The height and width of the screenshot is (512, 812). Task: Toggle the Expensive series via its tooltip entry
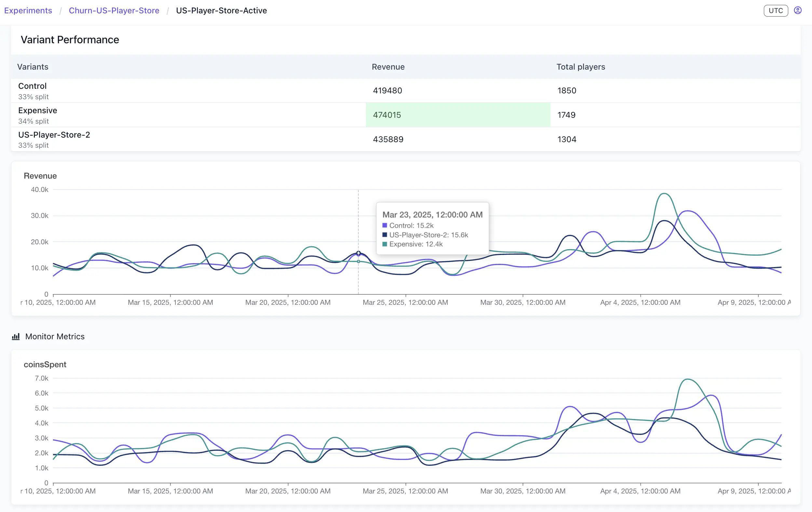[x=416, y=244]
